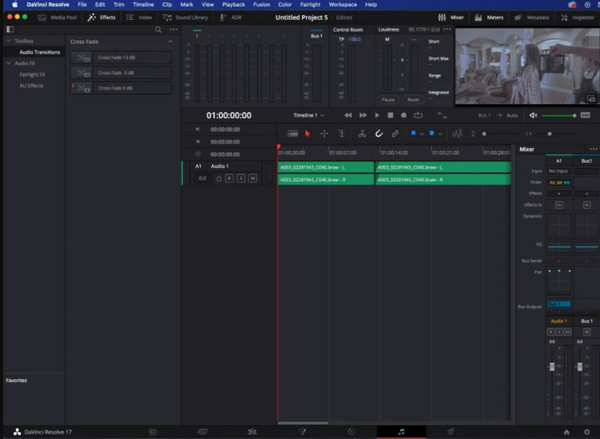Reset the loudness meter
Viewport: 600px width, 439px height.
(x=413, y=100)
